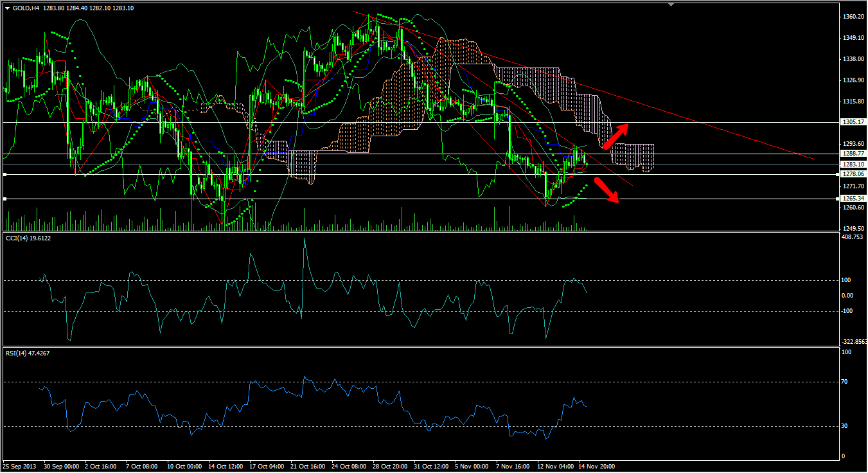Viewport: 868px width, 473px height.
Task: Select the 1265.34 horizontal line price label
Action: tap(853, 199)
